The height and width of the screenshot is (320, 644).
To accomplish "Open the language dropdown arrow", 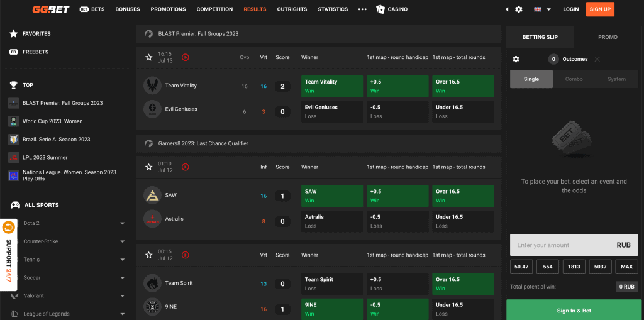I will 548,9.
